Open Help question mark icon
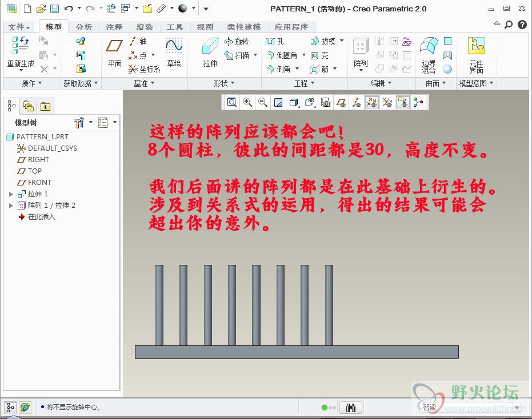 coord(522,25)
